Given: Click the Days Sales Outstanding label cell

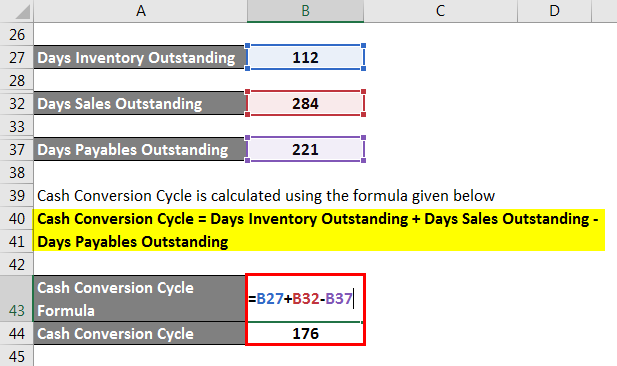Looking at the screenshot, I should (x=140, y=104).
